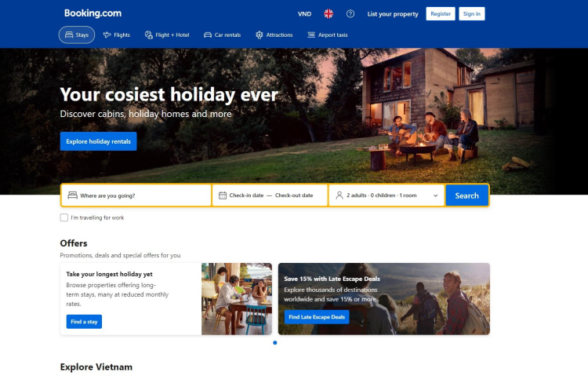
Task: Expand the guests and rooms dropdown arrow
Action: pos(435,195)
